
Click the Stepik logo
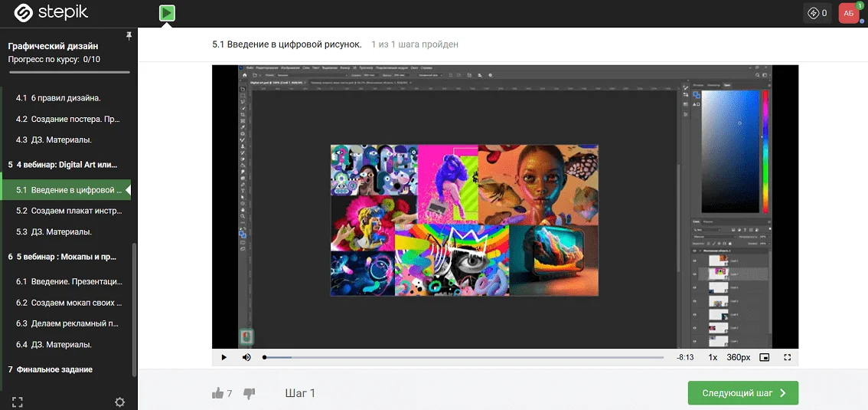[x=47, y=12]
